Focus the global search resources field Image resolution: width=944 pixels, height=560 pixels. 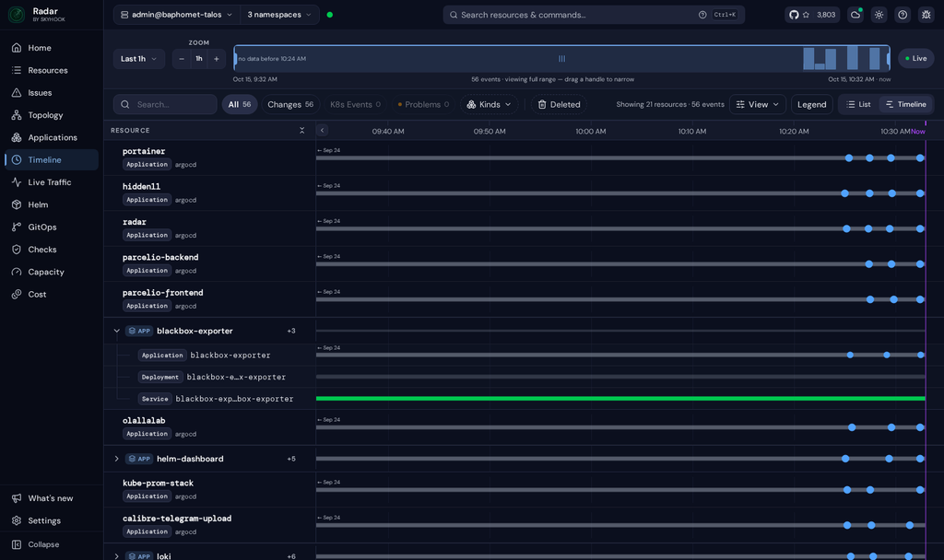pos(594,15)
